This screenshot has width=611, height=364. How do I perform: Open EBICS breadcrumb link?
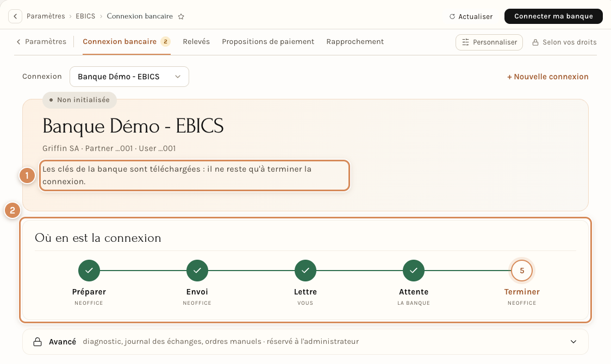(x=85, y=16)
